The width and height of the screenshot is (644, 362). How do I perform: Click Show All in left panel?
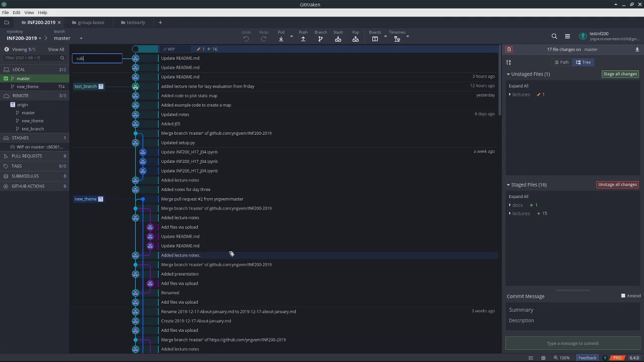click(56, 49)
